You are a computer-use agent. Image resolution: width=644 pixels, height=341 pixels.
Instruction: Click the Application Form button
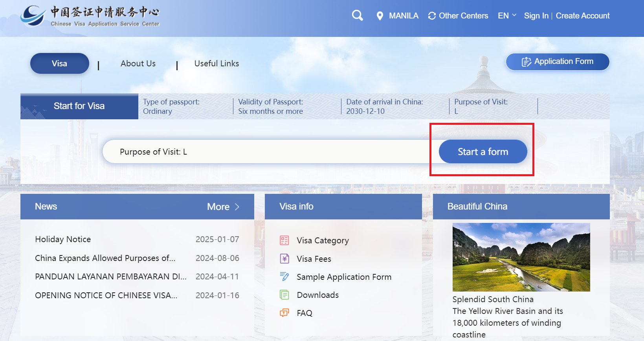(558, 62)
